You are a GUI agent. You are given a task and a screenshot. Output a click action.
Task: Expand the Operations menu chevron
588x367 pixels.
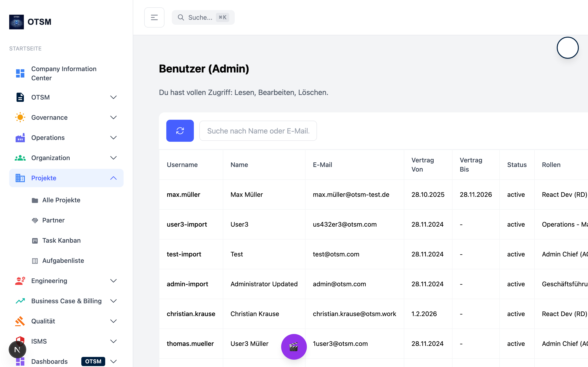coord(113,138)
